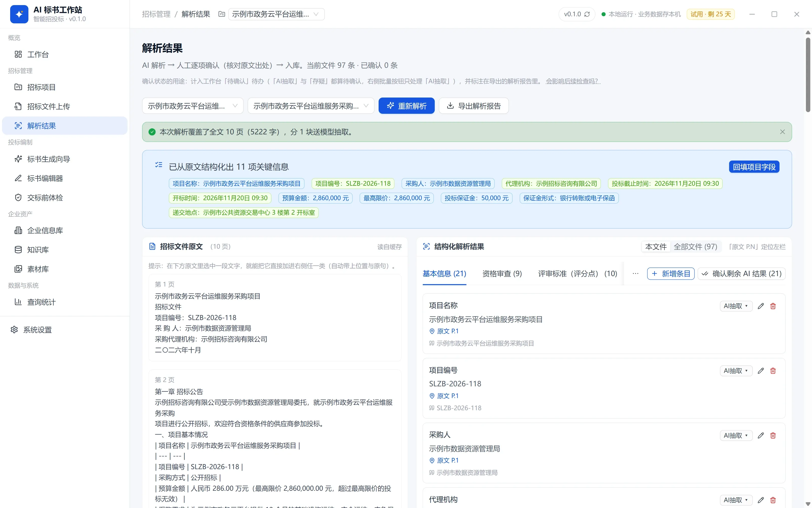Delete the 项目名称 entry via trash icon
The image size is (812, 508).
(773, 306)
